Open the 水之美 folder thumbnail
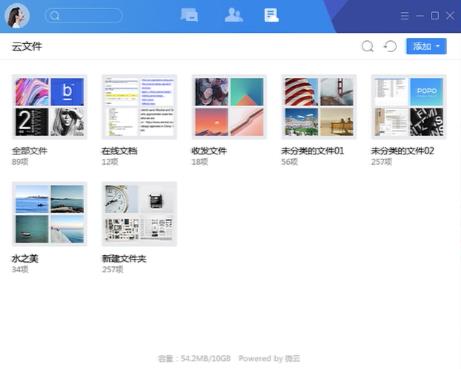This screenshot has width=461, height=369. [50, 214]
